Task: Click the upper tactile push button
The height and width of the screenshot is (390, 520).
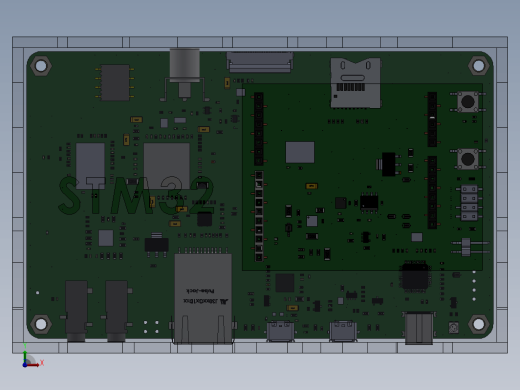Action: click(x=468, y=102)
